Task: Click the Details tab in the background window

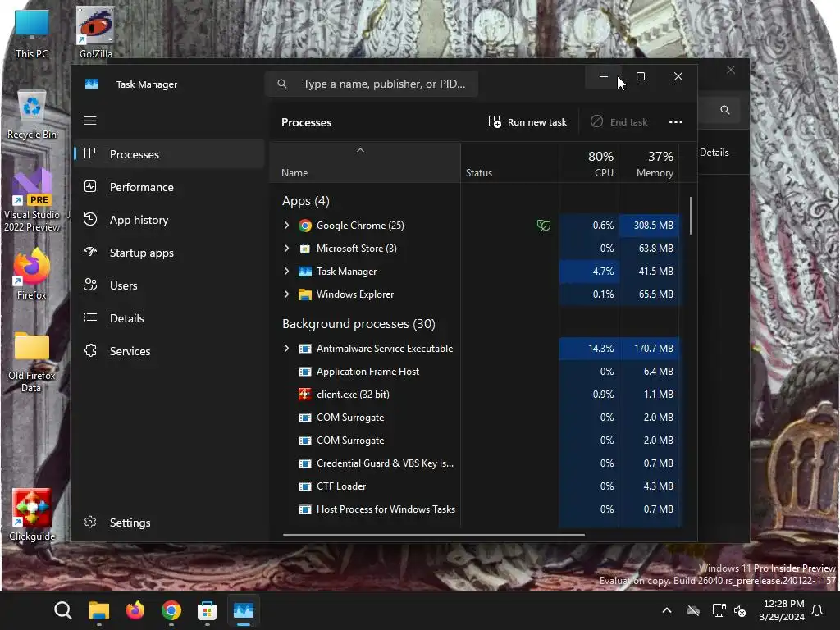Action: (x=714, y=153)
